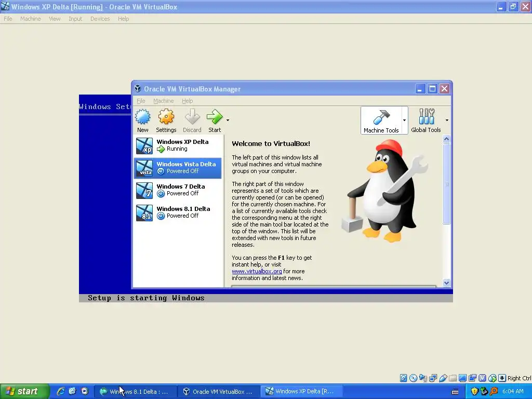
Task: Click network adapters status icon
Action: click(x=433, y=378)
